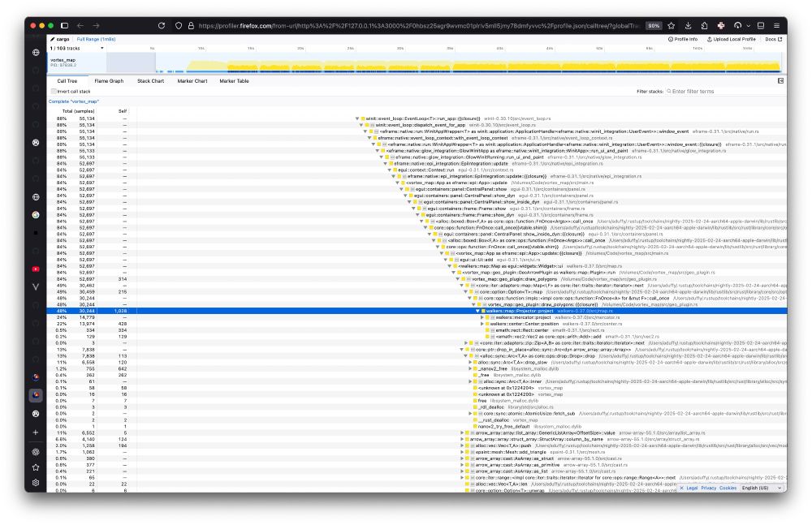The width and height of the screenshot is (812, 525).
Task: Click the browser URL address bar
Action: pyautogui.click(x=418, y=25)
